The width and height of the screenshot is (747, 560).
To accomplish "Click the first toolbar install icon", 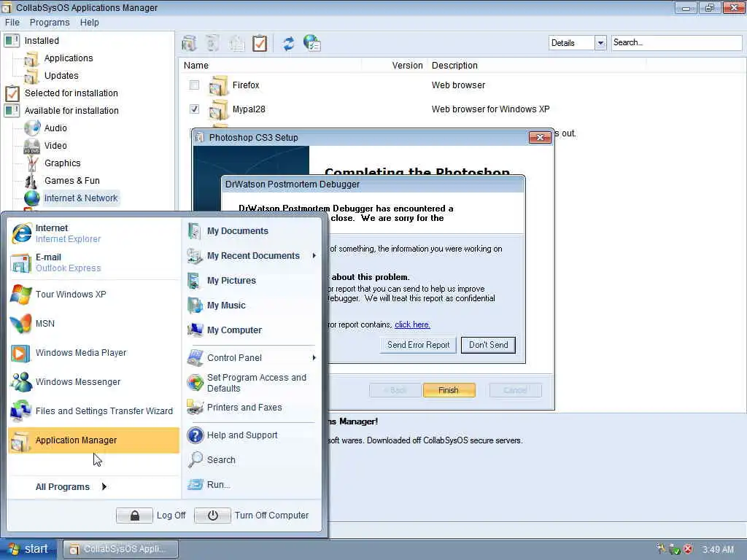I will coord(189,43).
